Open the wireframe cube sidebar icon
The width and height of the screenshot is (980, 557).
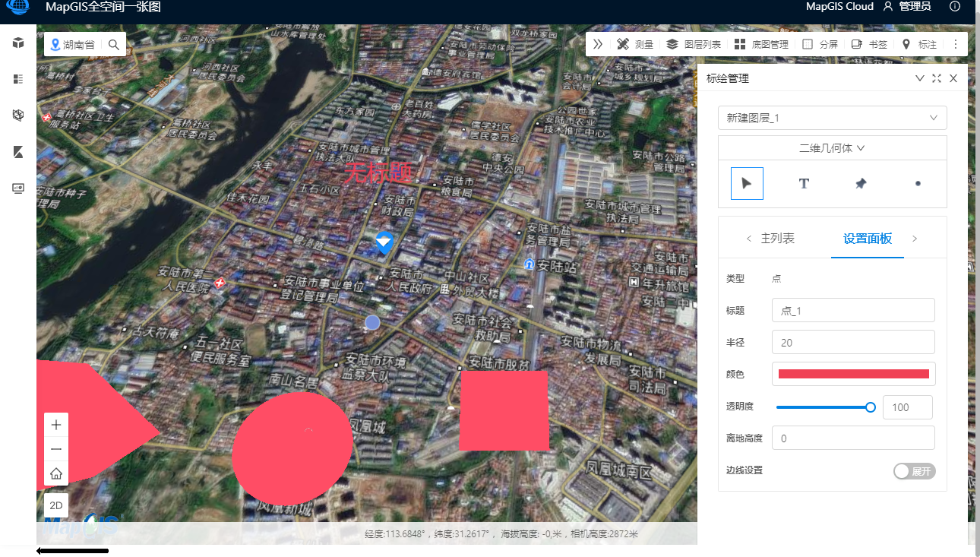pyautogui.click(x=18, y=116)
